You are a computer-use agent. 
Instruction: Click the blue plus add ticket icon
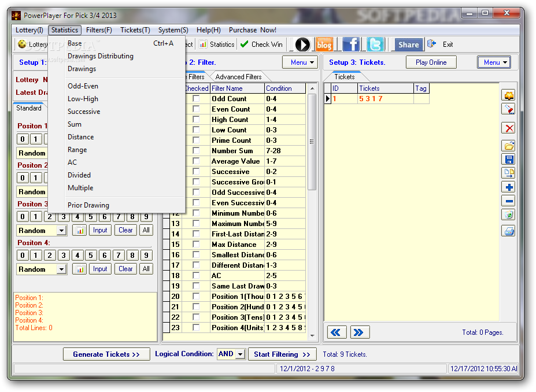(x=509, y=187)
